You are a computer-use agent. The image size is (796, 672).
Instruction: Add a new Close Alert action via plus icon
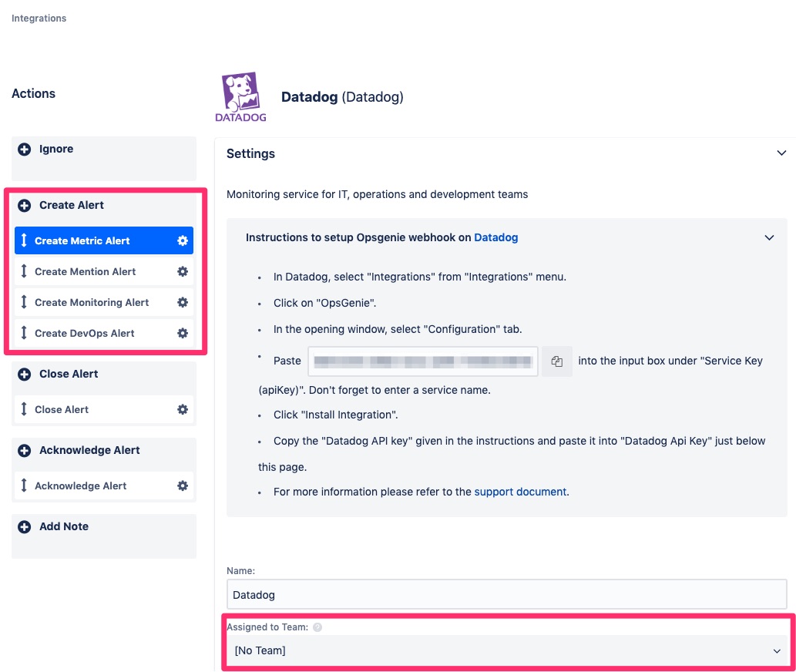click(25, 374)
